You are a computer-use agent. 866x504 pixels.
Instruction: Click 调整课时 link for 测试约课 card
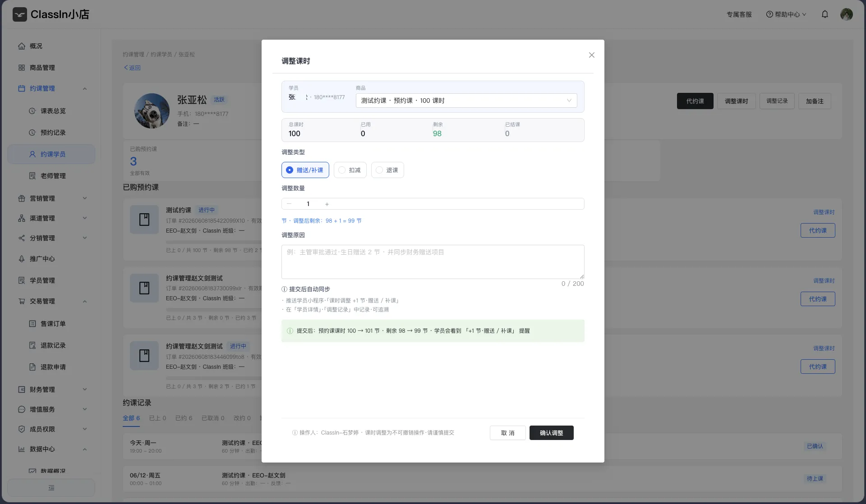(x=824, y=212)
